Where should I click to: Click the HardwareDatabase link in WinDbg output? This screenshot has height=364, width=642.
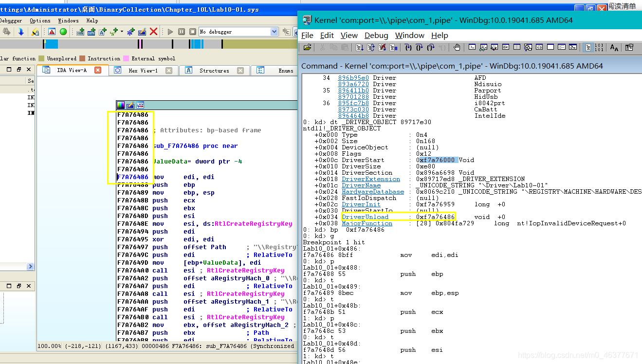[373, 192]
